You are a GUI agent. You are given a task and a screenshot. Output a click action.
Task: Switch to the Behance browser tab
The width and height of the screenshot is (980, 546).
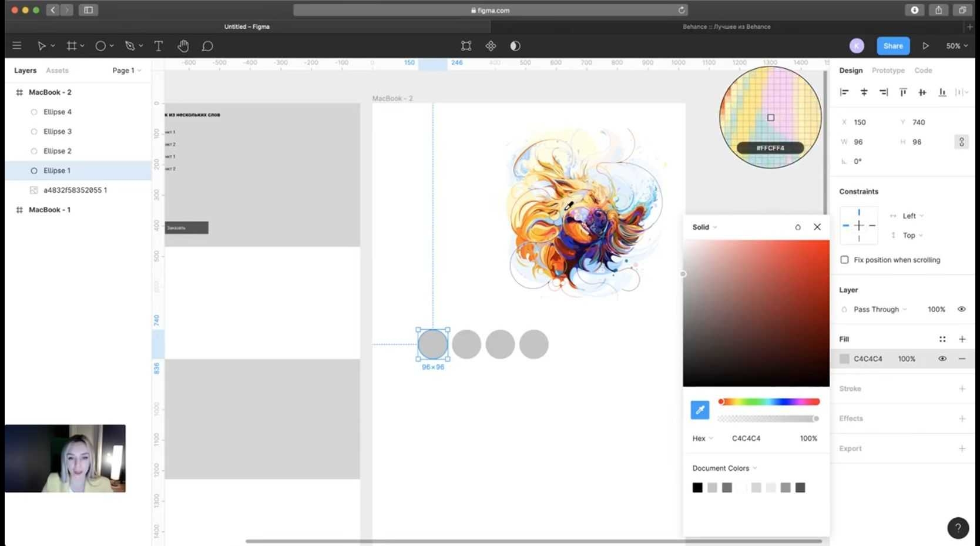pyautogui.click(x=726, y=26)
